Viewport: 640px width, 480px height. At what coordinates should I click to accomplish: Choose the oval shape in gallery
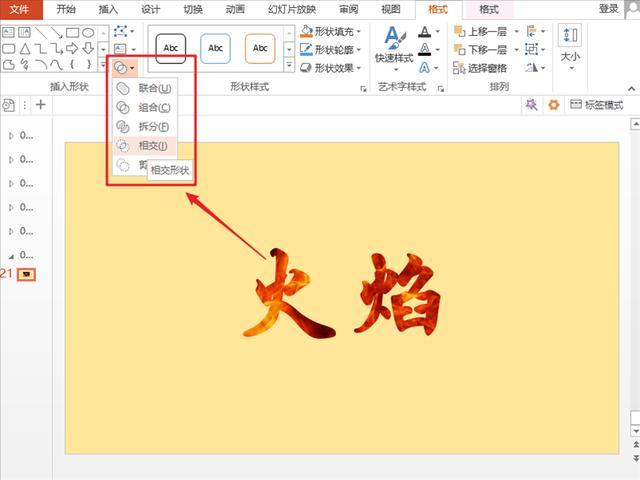point(88,32)
